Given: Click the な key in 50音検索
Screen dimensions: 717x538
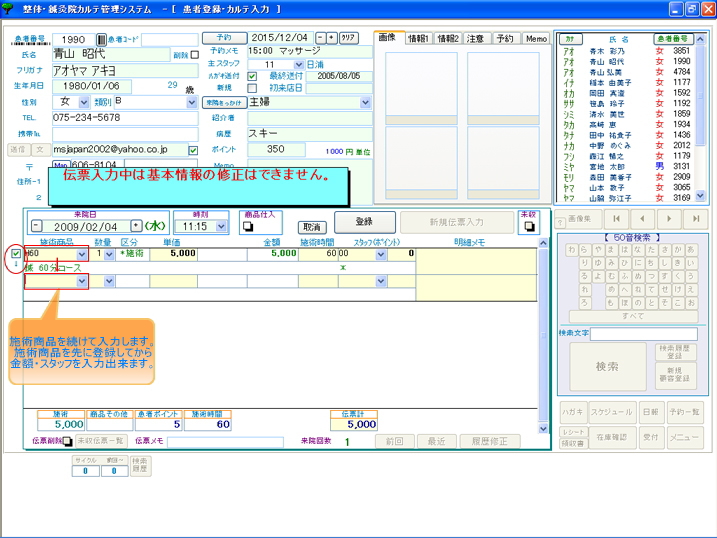Looking at the screenshot, I should 637,250.
